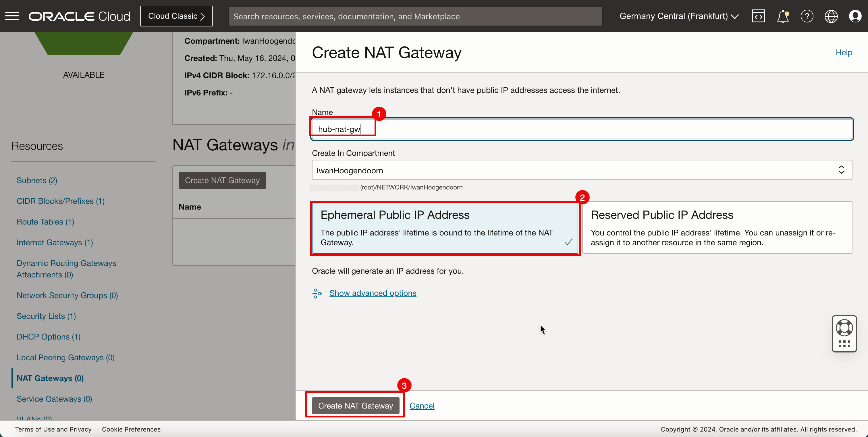Click the user profile avatar icon
The height and width of the screenshot is (437, 868).
point(855,16)
